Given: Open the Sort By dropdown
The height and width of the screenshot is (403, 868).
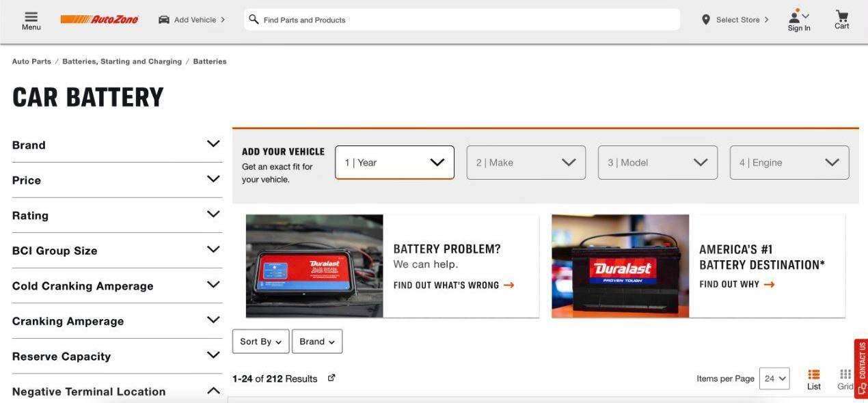Looking at the screenshot, I should coord(260,342).
